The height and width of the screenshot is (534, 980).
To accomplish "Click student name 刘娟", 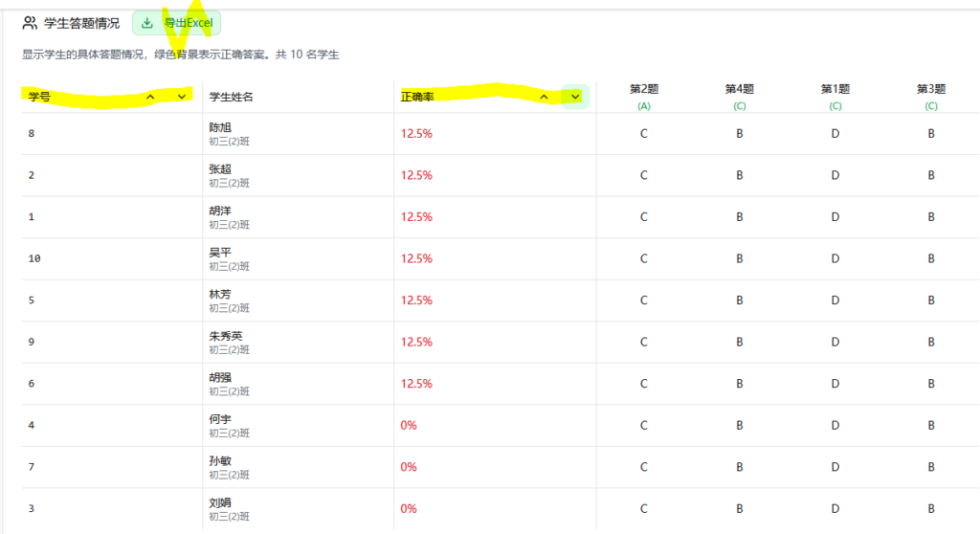I will pos(220,502).
